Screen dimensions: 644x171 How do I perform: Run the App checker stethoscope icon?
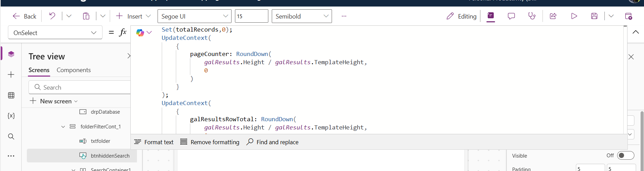click(532, 16)
